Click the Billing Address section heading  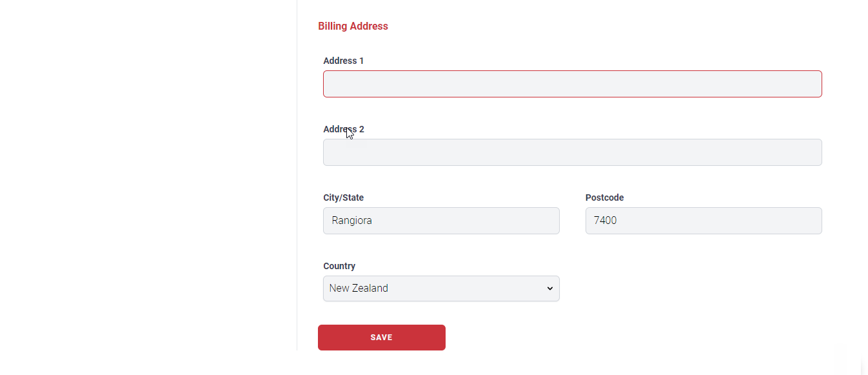(353, 26)
